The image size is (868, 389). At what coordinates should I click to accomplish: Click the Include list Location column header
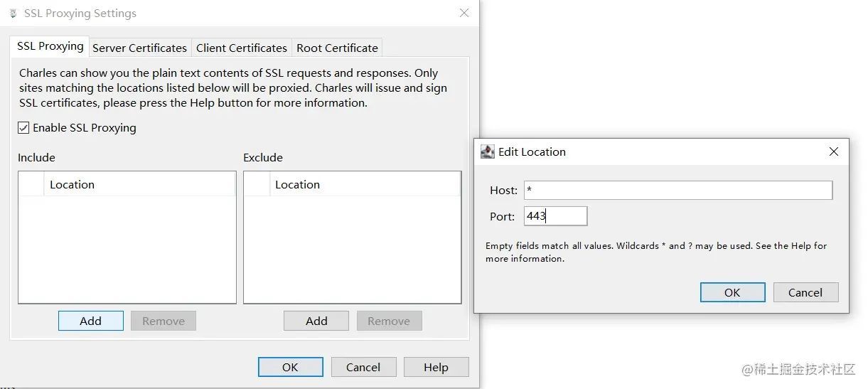coord(139,184)
